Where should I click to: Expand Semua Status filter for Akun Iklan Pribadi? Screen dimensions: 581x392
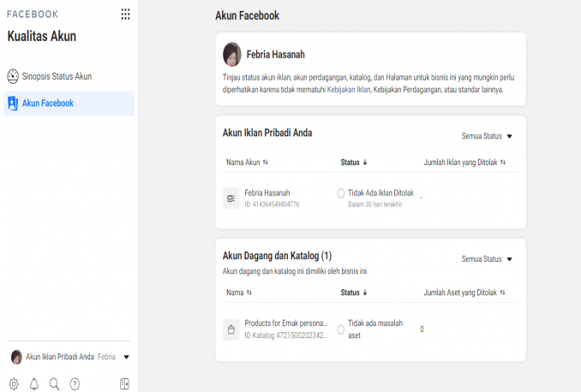click(x=486, y=136)
